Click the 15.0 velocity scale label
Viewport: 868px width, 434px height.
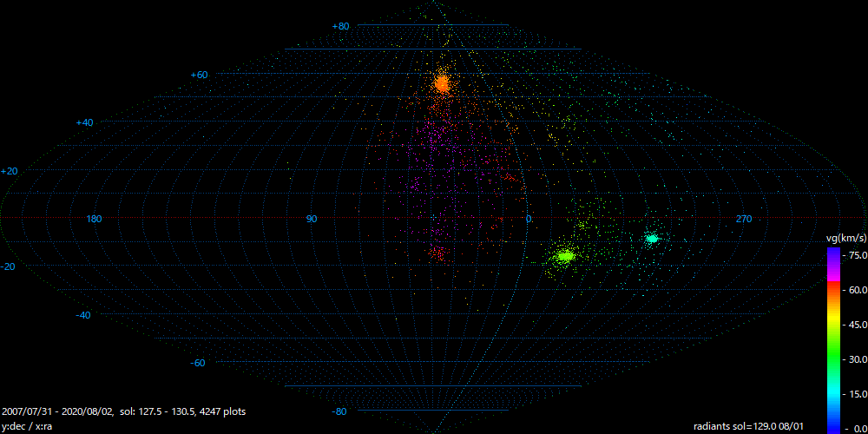pos(854,394)
